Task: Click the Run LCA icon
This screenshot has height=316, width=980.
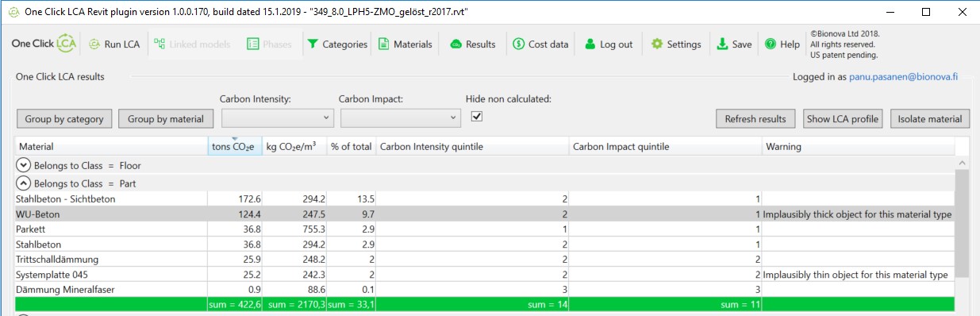Action: point(94,44)
